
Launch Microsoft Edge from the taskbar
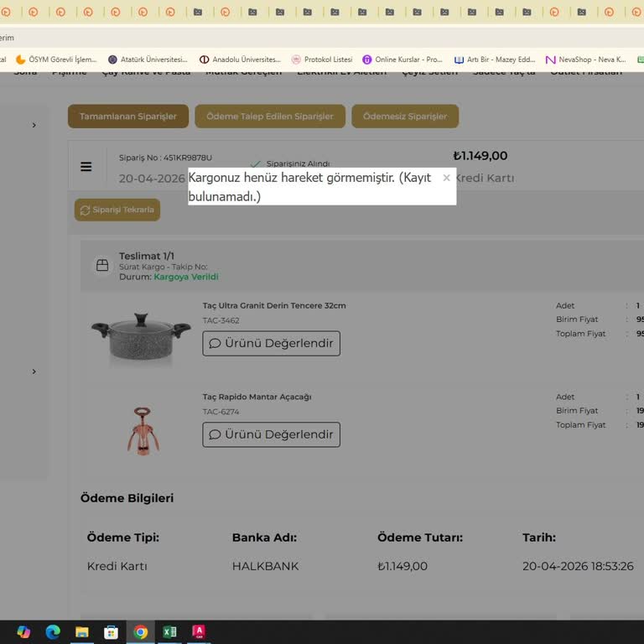(x=53, y=631)
